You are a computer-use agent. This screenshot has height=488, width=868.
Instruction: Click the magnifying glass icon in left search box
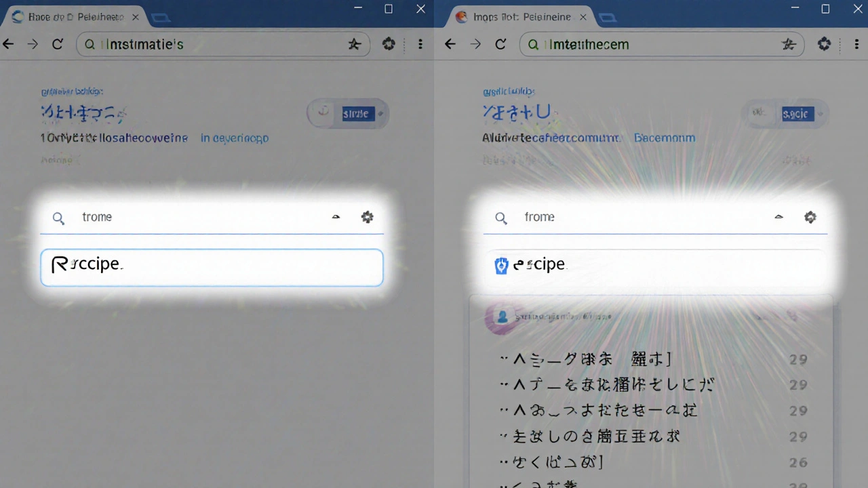click(58, 217)
